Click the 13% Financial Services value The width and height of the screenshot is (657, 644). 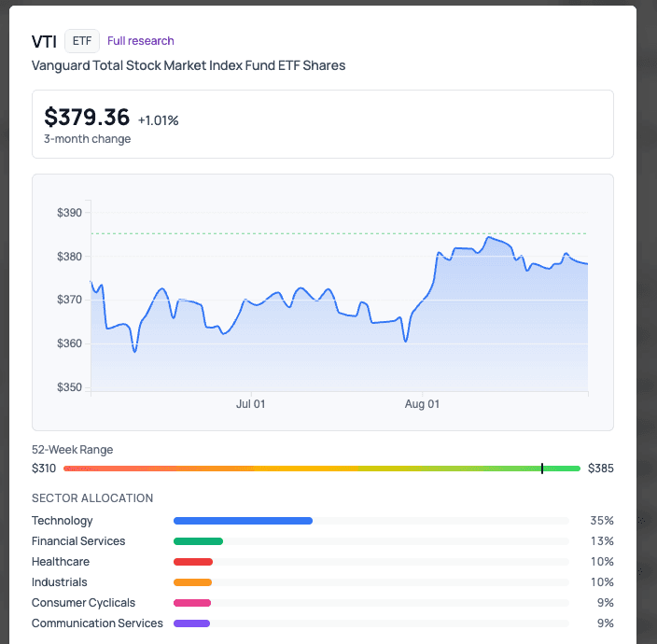click(x=602, y=541)
